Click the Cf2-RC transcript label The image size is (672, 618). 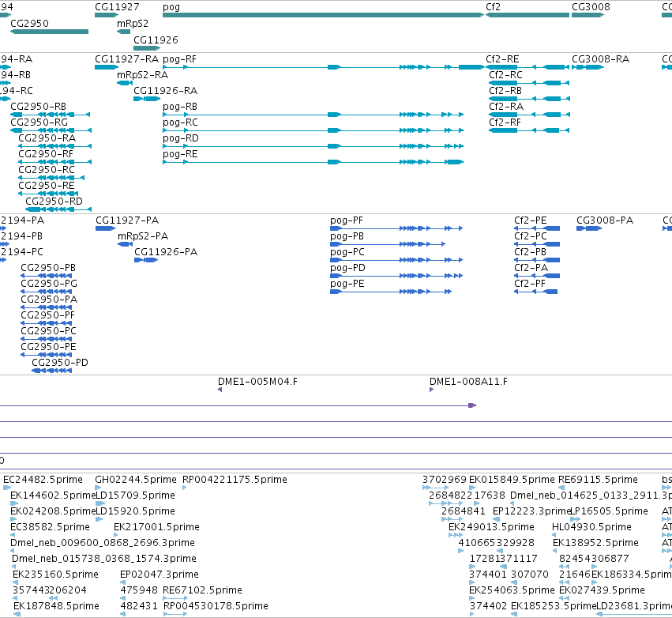tap(505, 75)
